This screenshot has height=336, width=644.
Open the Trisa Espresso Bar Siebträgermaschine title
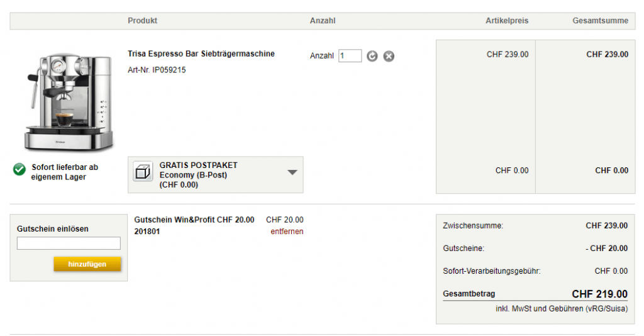(x=201, y=54)
